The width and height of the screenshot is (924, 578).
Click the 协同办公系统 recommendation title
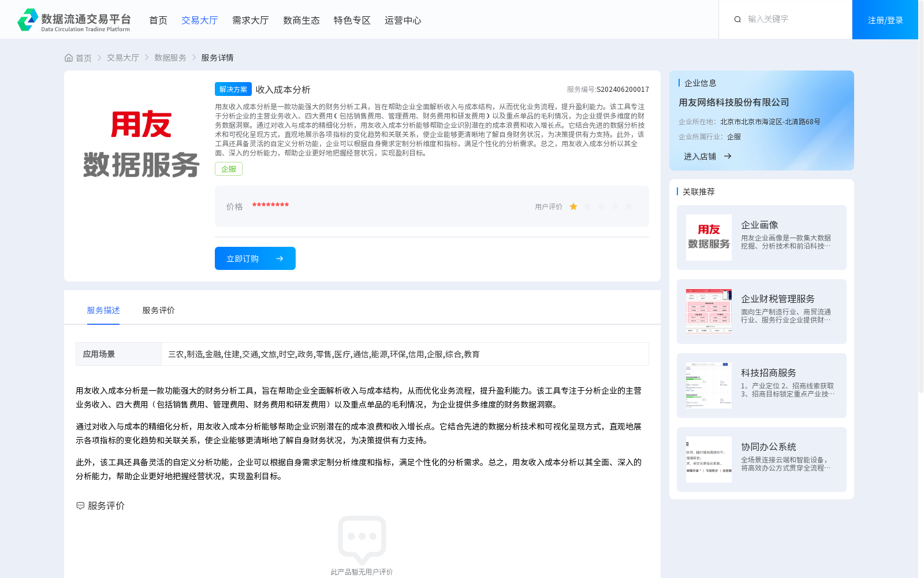769,447
